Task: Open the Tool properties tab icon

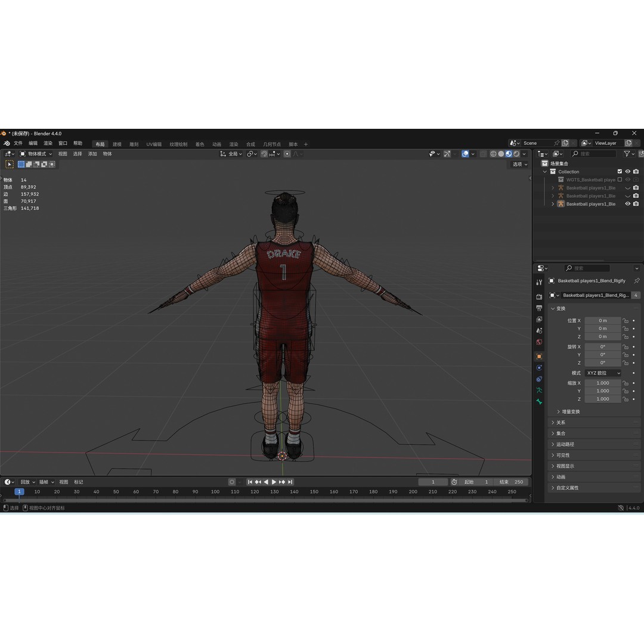Action: 539,282
